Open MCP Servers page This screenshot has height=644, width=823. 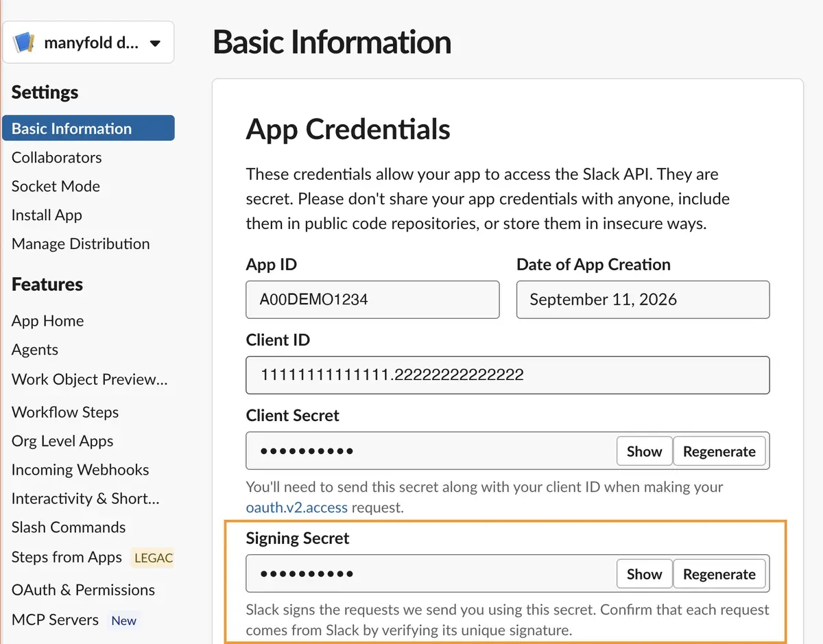(55, 619)
